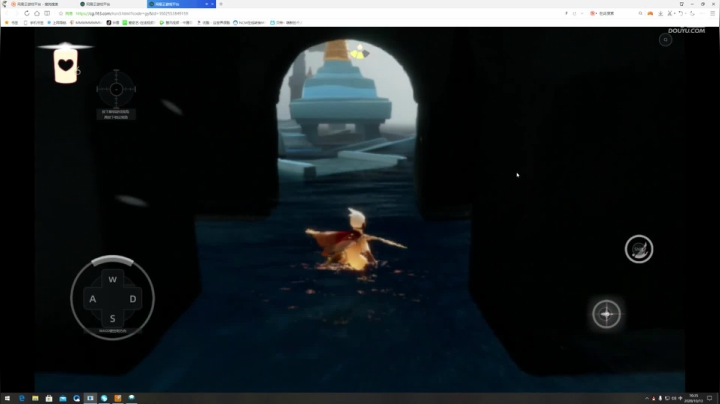Tap the round fly/jump action button
Screen dimensions: 720x404
tap(639, 249)
